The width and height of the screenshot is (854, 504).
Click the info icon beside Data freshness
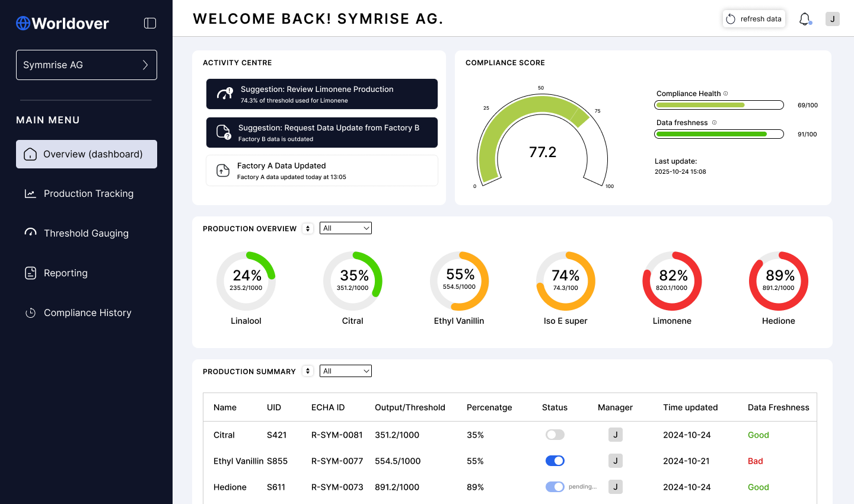[714, 123]
